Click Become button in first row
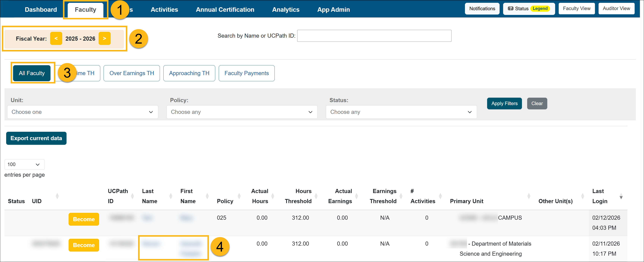644x262 pixels. click(x=83, y=219)
